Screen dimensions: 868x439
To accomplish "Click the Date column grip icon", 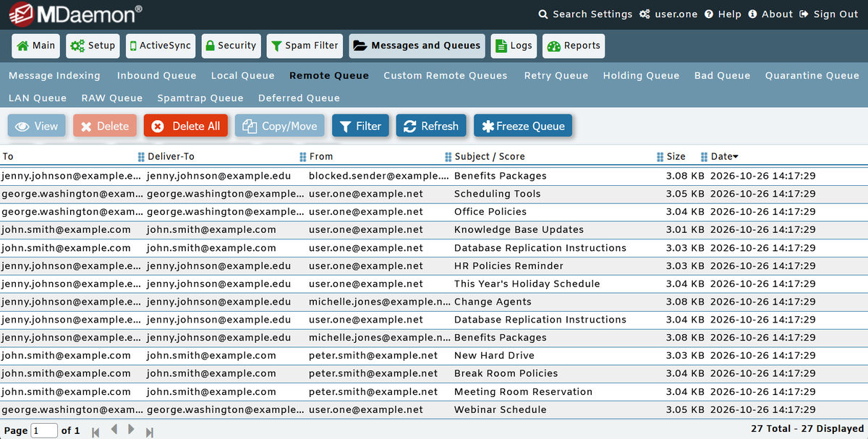I will (x=705, y=157).
